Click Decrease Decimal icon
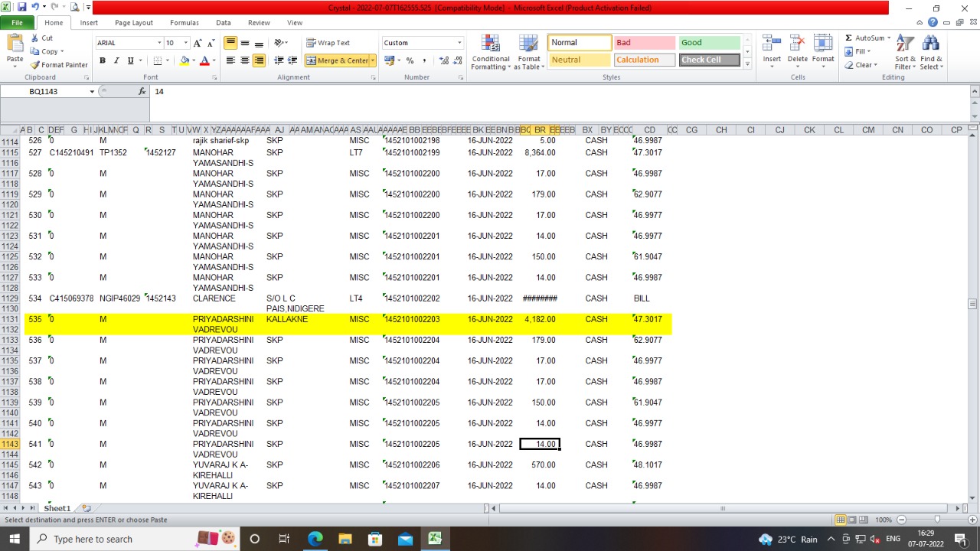The image size is (980, 551). [x=457, y=60]
